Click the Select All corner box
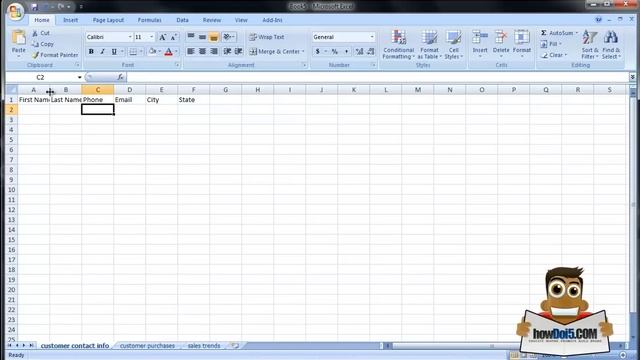Screen dimensions: 640x360 [x=12, y=90]
